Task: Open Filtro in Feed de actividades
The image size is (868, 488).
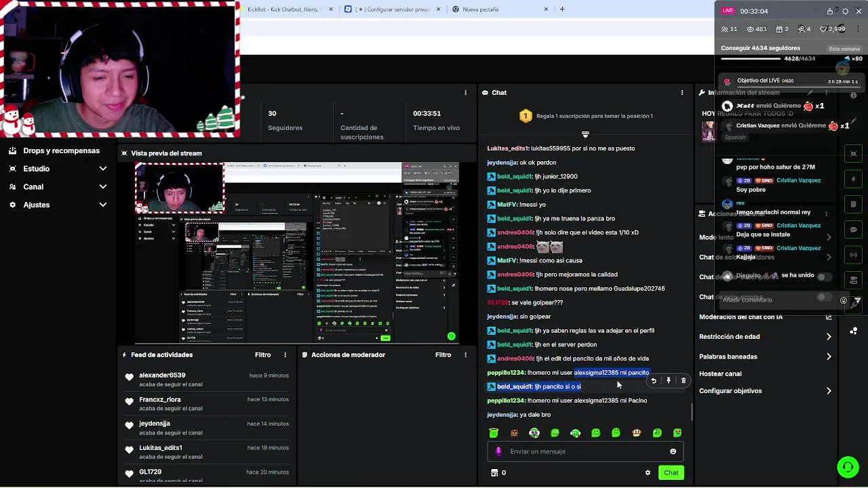Action: point(262,354)
